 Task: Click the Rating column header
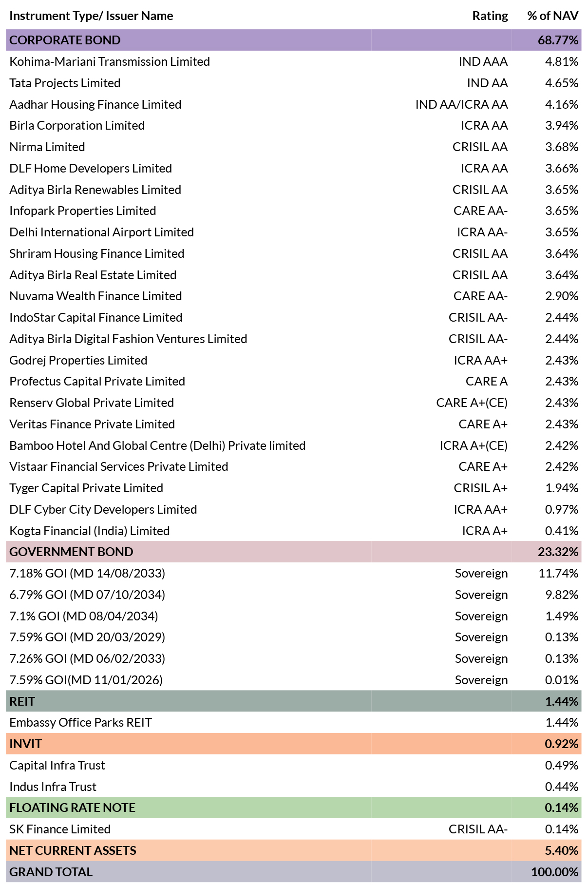point(490,16)
